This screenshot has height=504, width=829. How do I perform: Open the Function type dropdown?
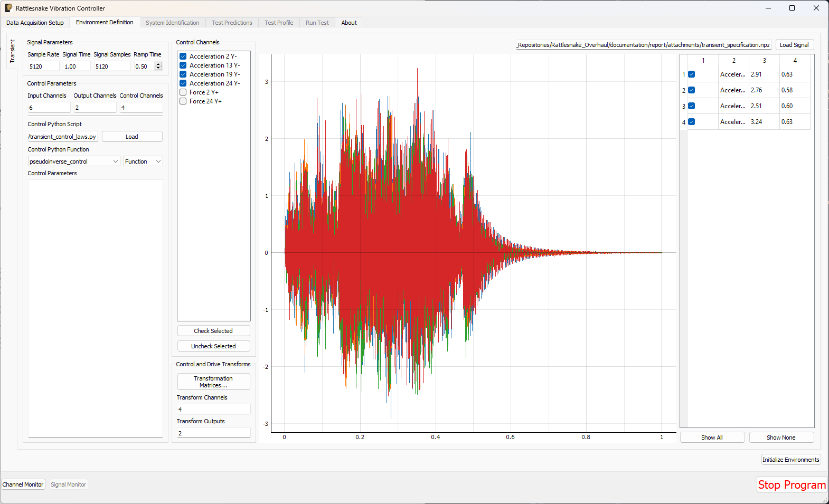pyautogui.click(x=143, y=161)
